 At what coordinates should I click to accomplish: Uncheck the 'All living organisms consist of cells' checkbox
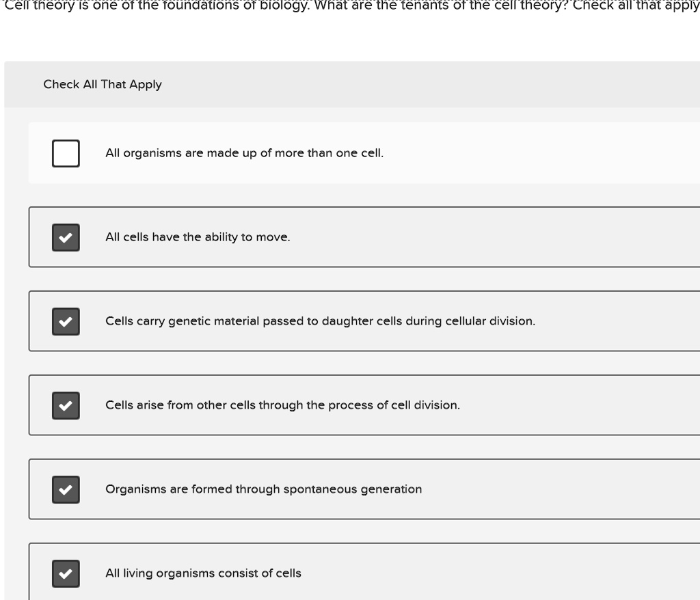pyautogui.click(x=66, y=573)
